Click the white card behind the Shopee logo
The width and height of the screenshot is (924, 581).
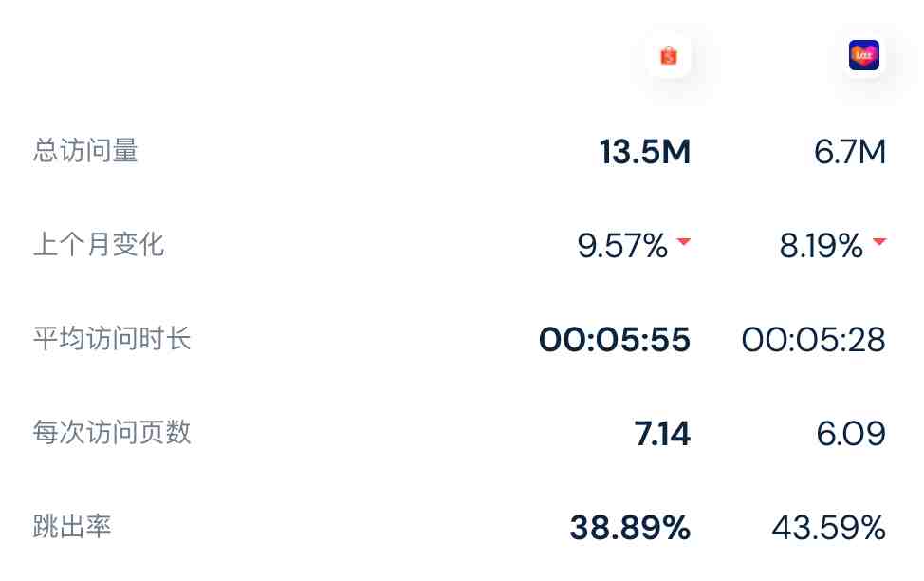668,55
